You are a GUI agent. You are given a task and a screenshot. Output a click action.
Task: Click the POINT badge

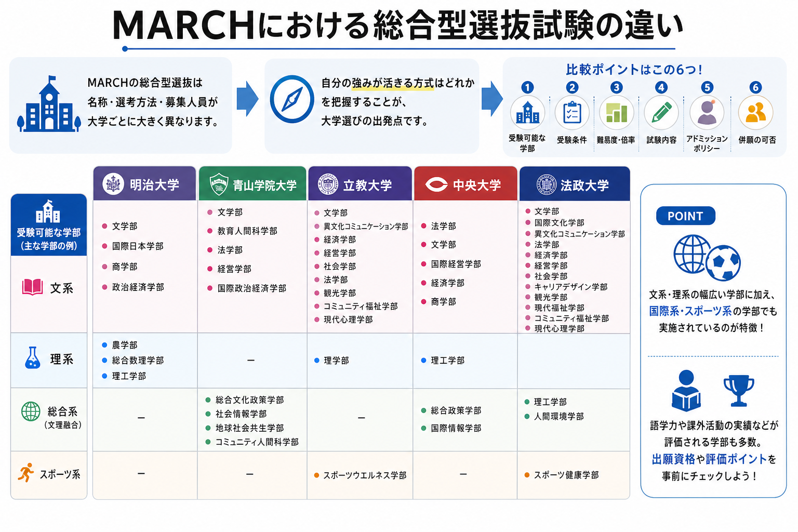pyautogui.click(x=685, y=216)
